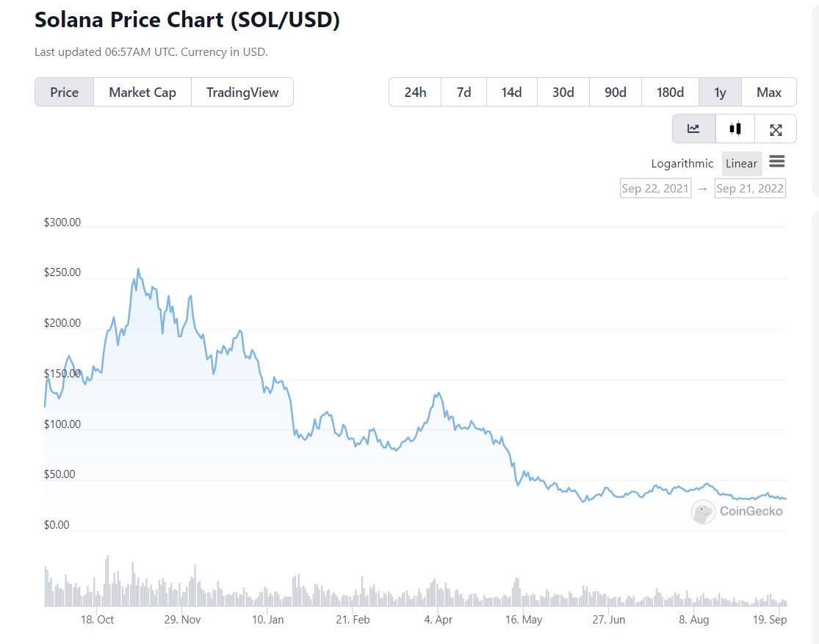Screen dimensions: 819x644
Task: Toggle the 7d range button
Action: coord(463,92)
